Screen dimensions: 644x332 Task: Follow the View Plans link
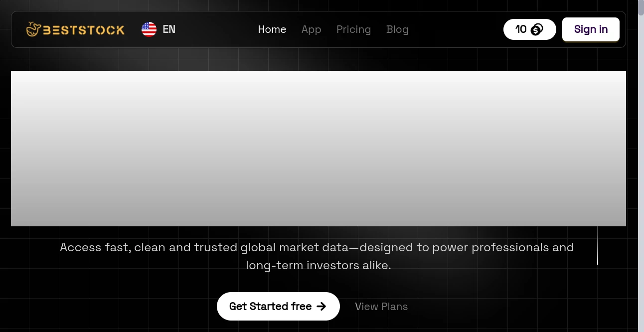pyautogui.click(x=381, y=306)
